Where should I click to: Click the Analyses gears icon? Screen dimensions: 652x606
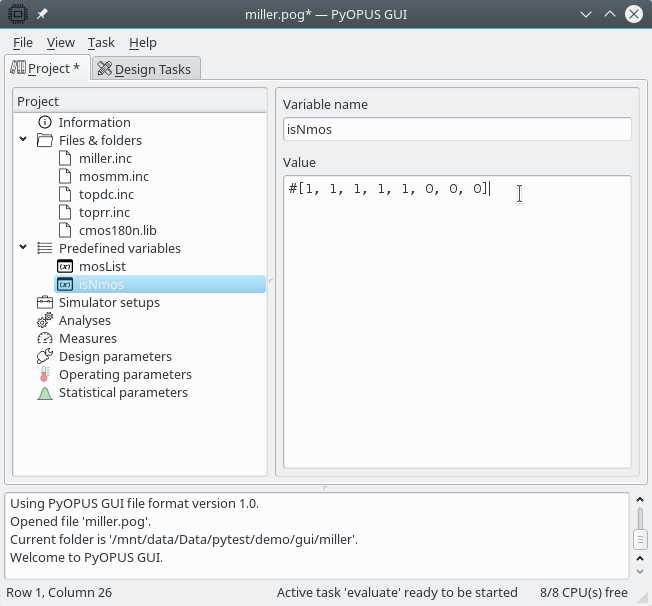click(44, 320)
